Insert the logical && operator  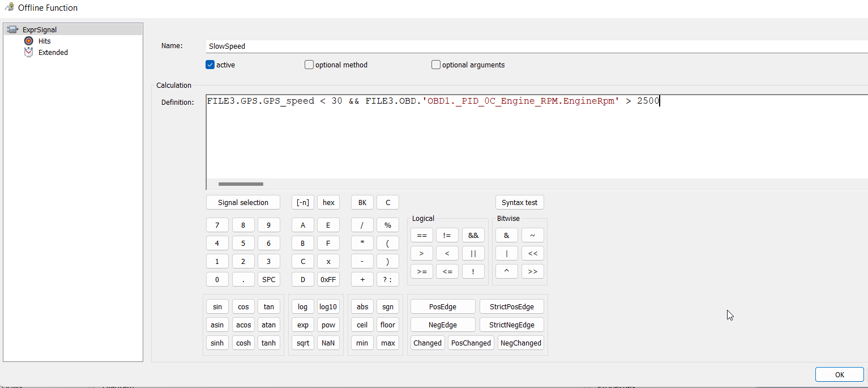coord(473,235)
